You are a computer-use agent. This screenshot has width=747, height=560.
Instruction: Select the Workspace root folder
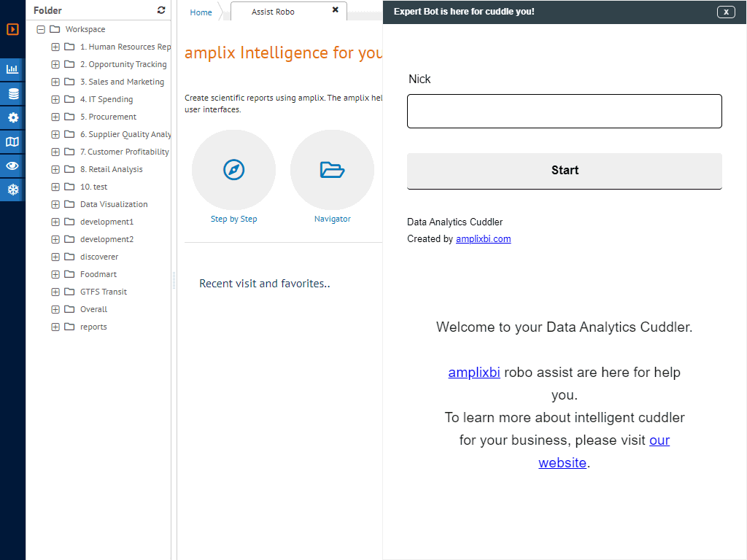point(85,29)
